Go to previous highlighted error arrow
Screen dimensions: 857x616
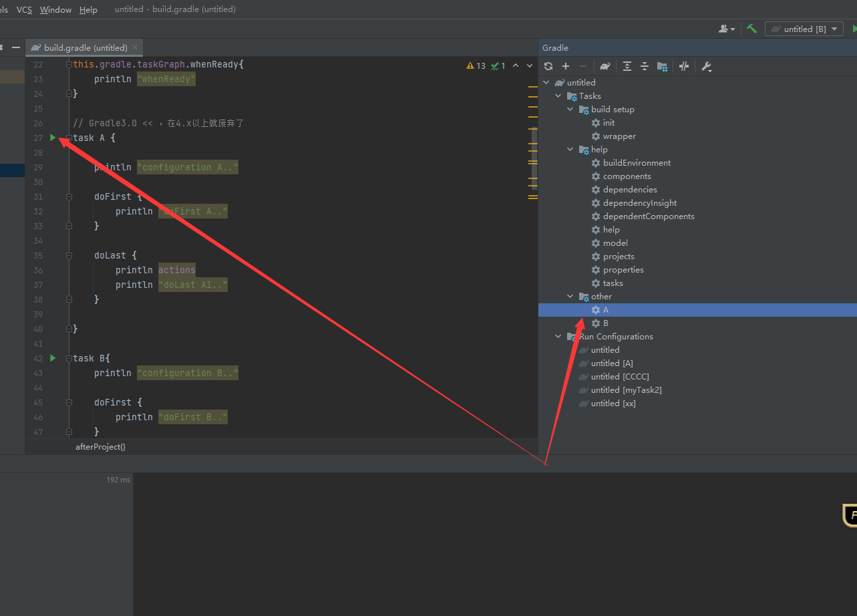[x=517, y=65]
